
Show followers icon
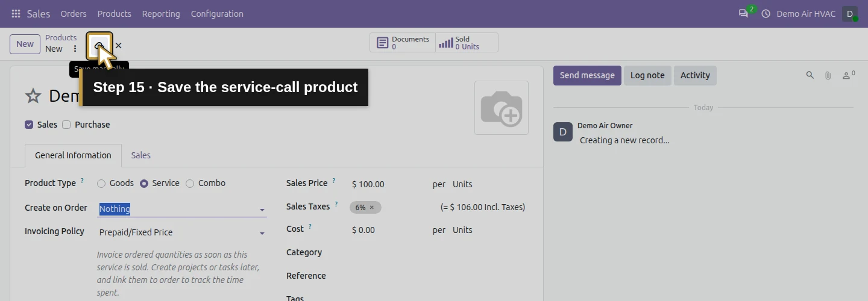tap(848, 75)
